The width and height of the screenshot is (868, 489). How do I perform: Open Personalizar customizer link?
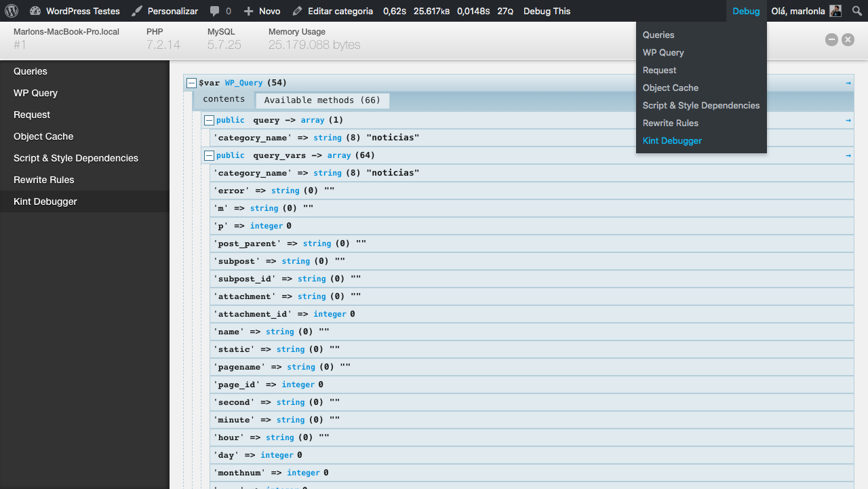[x=165, y=11]
